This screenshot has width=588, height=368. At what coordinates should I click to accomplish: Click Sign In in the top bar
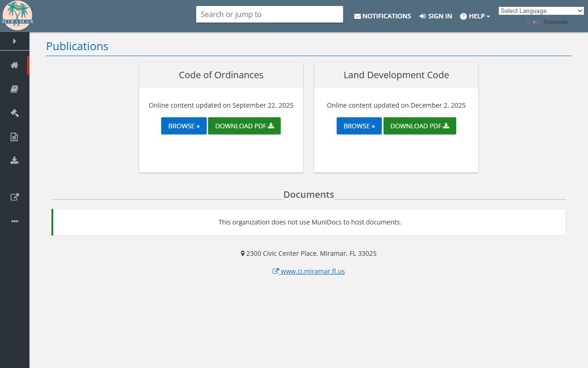[x=435, y=16]
